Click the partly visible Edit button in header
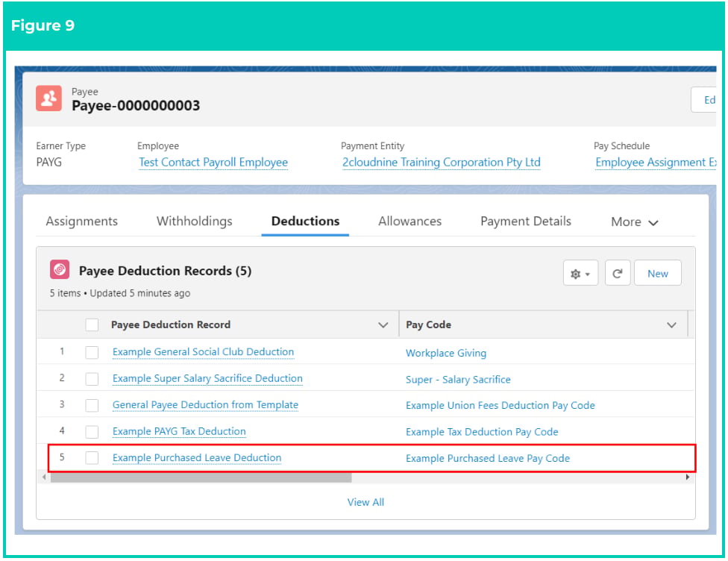 (704, 100)
